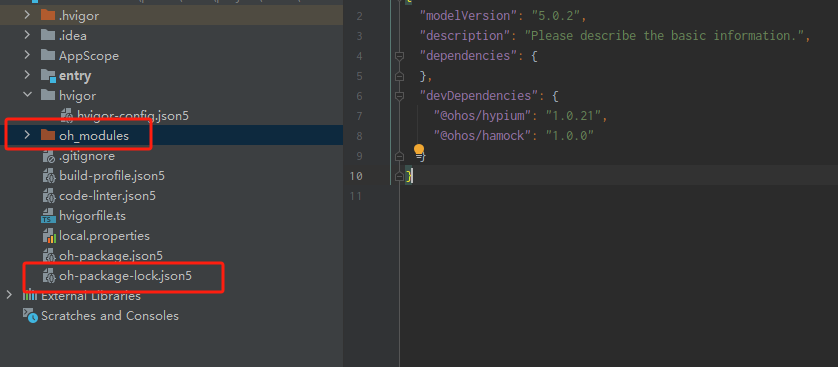Click the "modelVersion" key in editor
The height and width of the screenshot is (367, 838).
[x=469, y=16]
